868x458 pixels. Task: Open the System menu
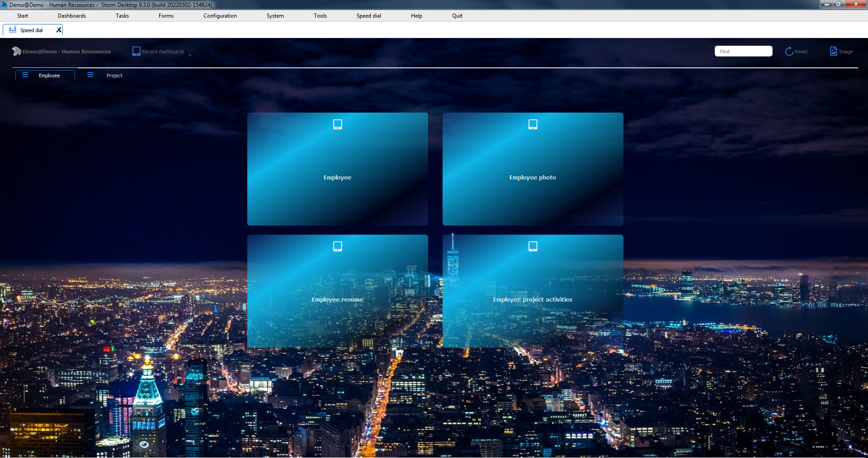coord(275,16)
